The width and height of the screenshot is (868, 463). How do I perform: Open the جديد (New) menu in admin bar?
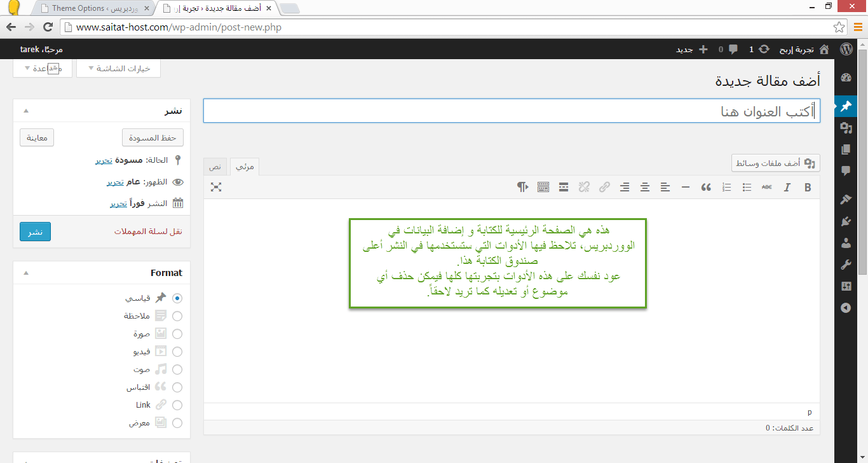pyautogui.click(x=691, y=49)
